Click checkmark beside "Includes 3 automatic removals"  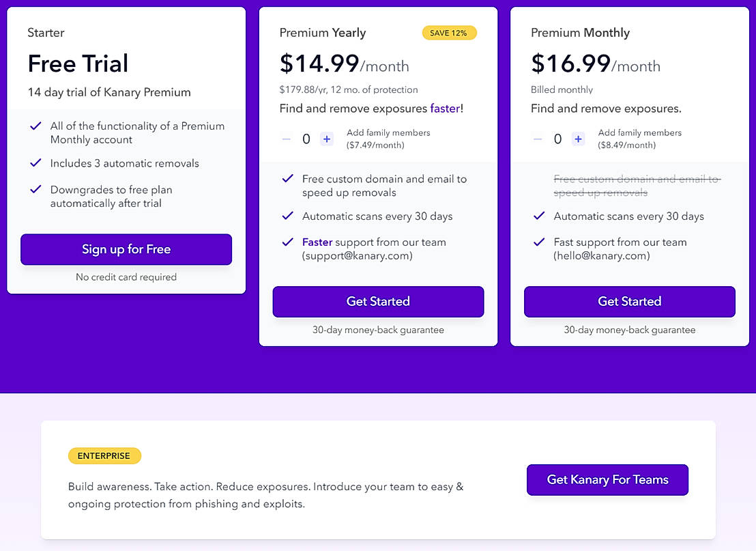coord(35,163)
